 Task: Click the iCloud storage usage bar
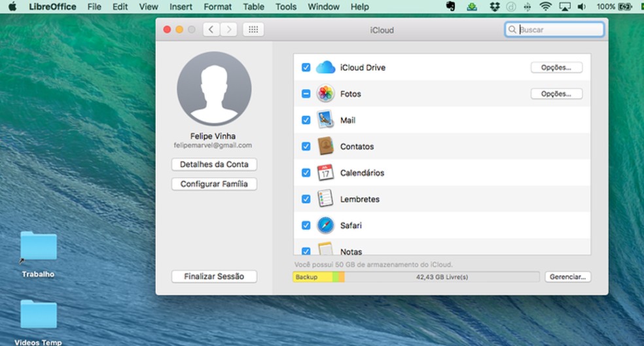click(x=416, y=277)
